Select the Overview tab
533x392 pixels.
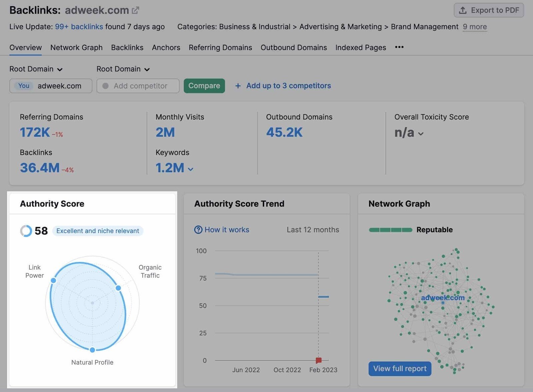click(26, 48)
